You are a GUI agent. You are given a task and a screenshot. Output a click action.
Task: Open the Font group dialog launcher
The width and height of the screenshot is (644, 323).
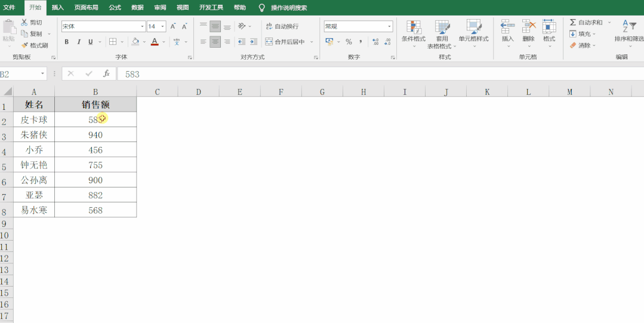(190, 57)
